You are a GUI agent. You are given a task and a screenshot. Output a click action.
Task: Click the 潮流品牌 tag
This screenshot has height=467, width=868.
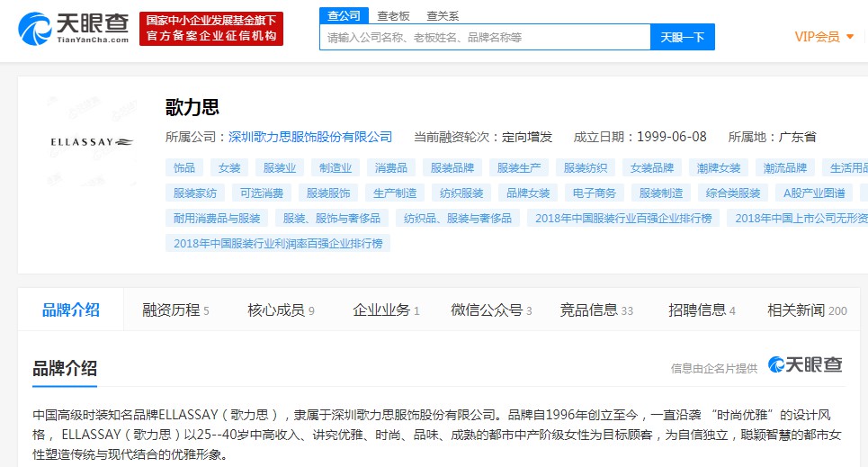[x=785, y=168]
